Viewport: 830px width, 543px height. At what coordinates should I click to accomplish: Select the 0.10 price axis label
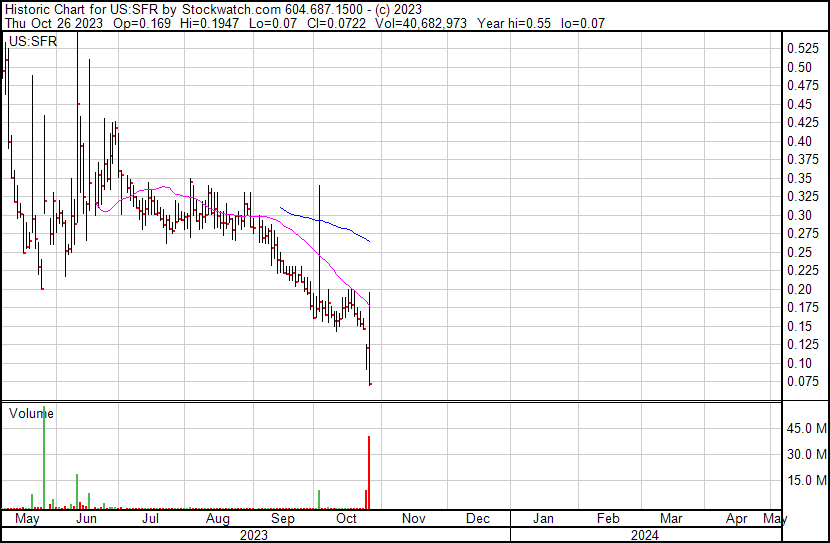click(799, 364)
